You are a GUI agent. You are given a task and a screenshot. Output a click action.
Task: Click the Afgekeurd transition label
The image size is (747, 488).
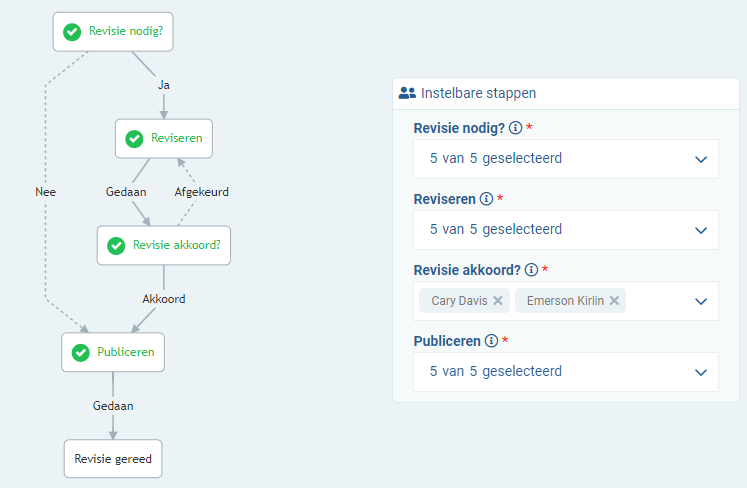202,192
